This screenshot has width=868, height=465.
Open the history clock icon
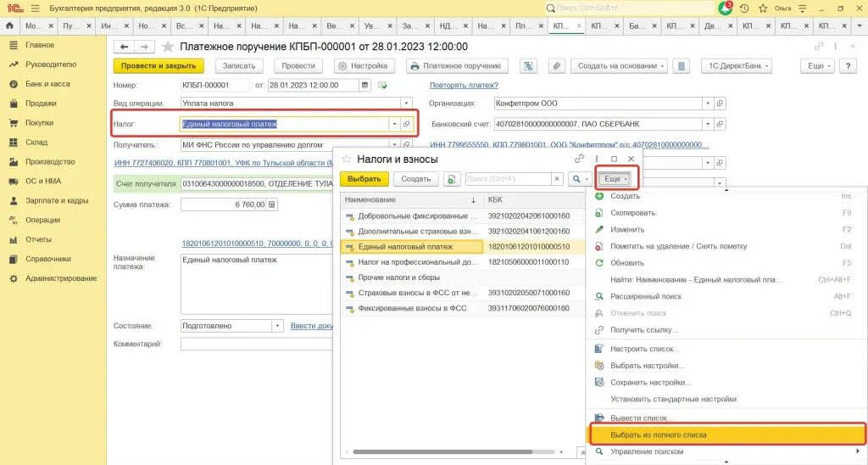pyautogui.click(x=744, y=8)
